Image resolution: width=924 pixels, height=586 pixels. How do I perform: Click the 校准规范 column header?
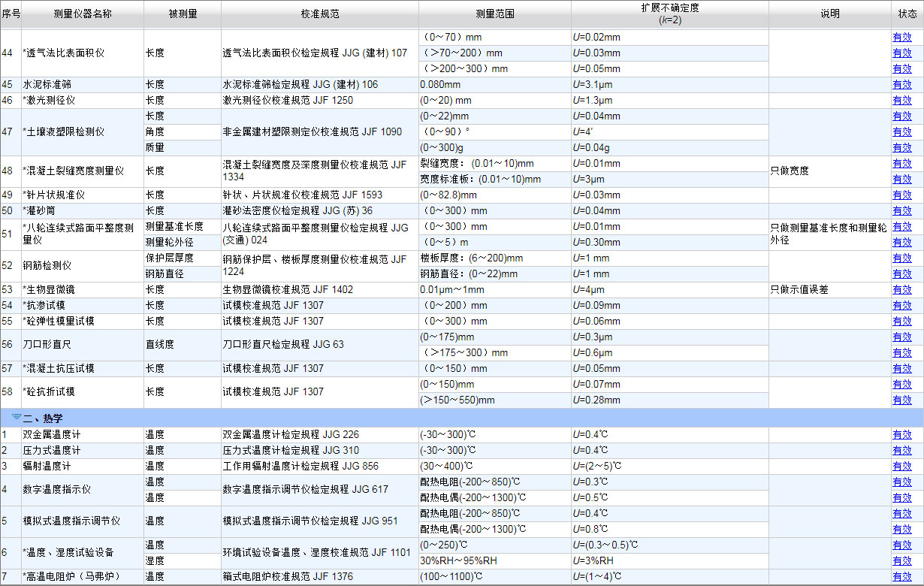click(x=319, y=14)
